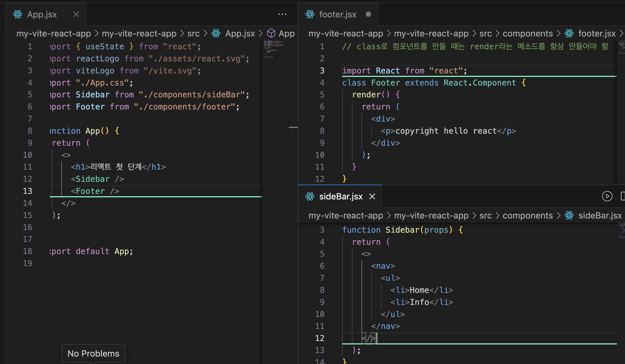Click the App symbol cube icon in breadcrumb

(x=271, y=33)
